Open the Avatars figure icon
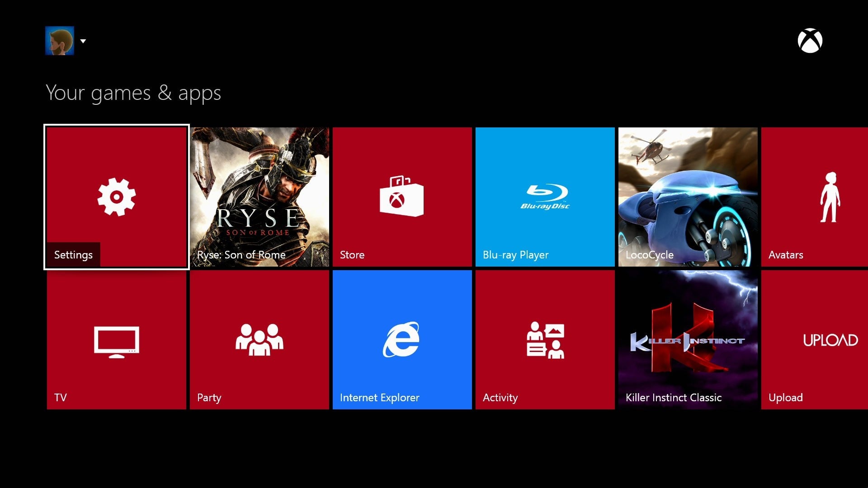Image resolution: width=868 pixels, height=488 pixels. click(x=830, y=197)
